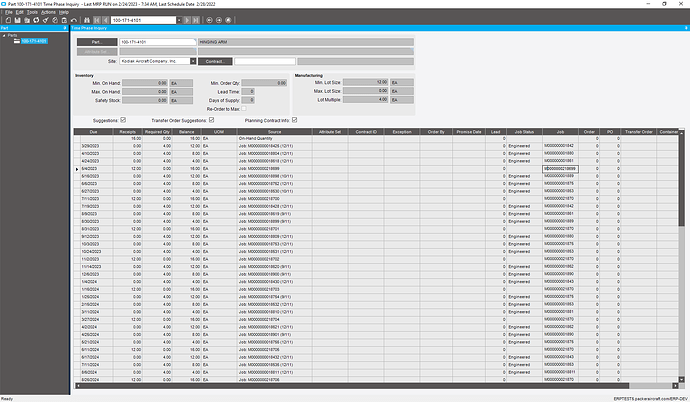The height and width of the screenshot is (402, 690).
Task: Open the toolbar part navigator dropdown arrow
Action: pyautogui.click(x=179, y=20)
